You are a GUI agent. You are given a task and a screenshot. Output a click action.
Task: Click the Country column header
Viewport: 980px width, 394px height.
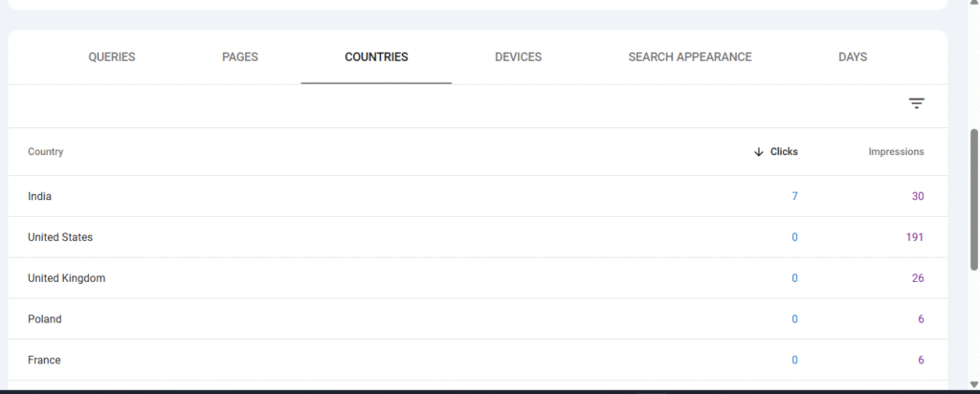pyautogui.click(x=46, y=152)
